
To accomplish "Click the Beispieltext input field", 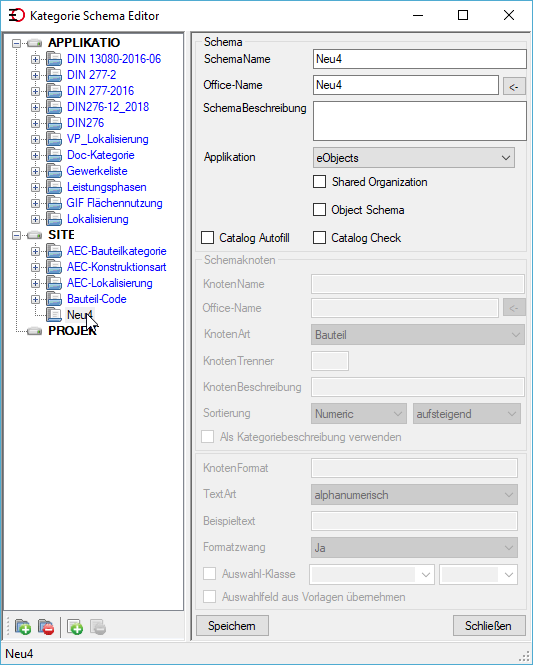I will pyautogui.click(x=414, y=521).
